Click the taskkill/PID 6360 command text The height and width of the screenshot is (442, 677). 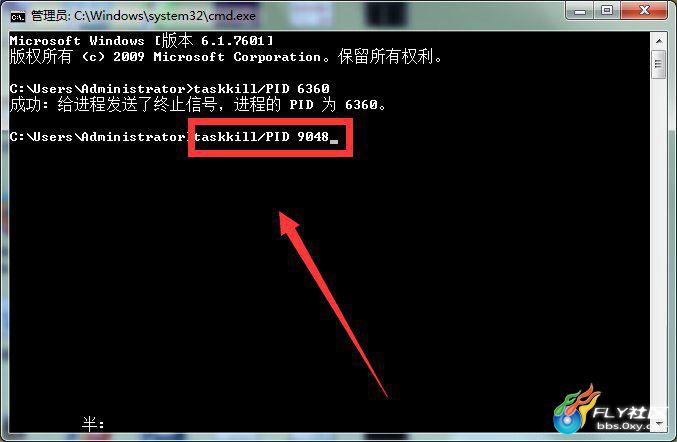click(x=261, y=88)
